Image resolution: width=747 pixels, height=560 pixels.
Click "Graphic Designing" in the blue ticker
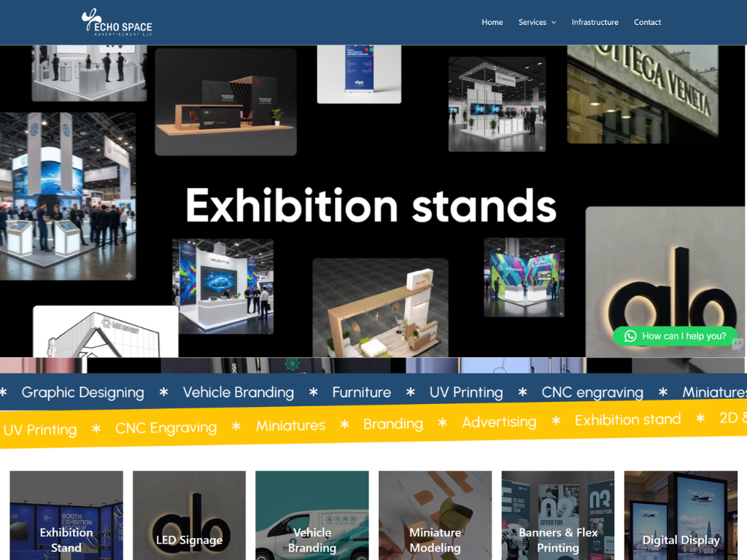82,392
